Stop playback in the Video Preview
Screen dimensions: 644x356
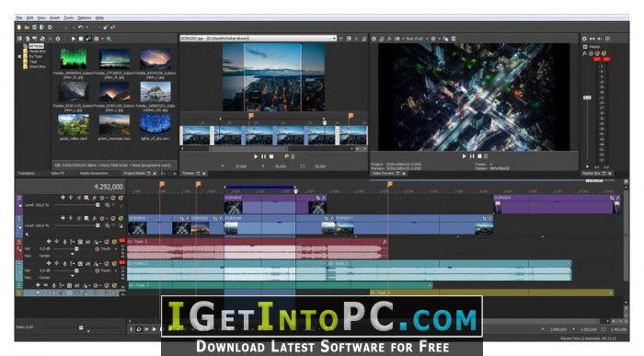point(479,156)
